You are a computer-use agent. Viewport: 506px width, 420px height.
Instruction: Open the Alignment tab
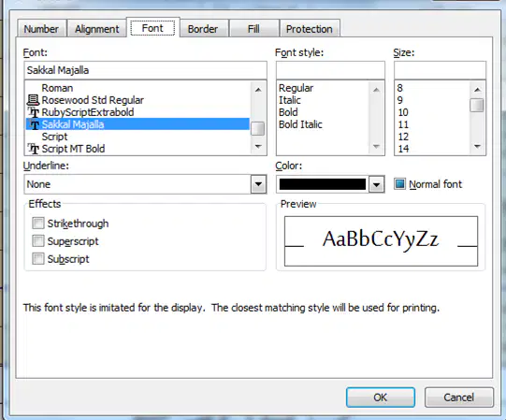click(97, 29)
